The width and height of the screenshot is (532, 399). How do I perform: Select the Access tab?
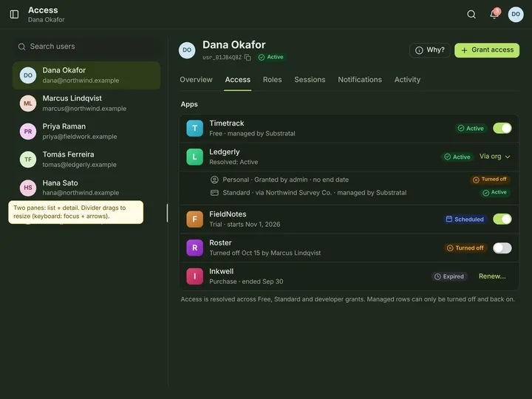238,80
